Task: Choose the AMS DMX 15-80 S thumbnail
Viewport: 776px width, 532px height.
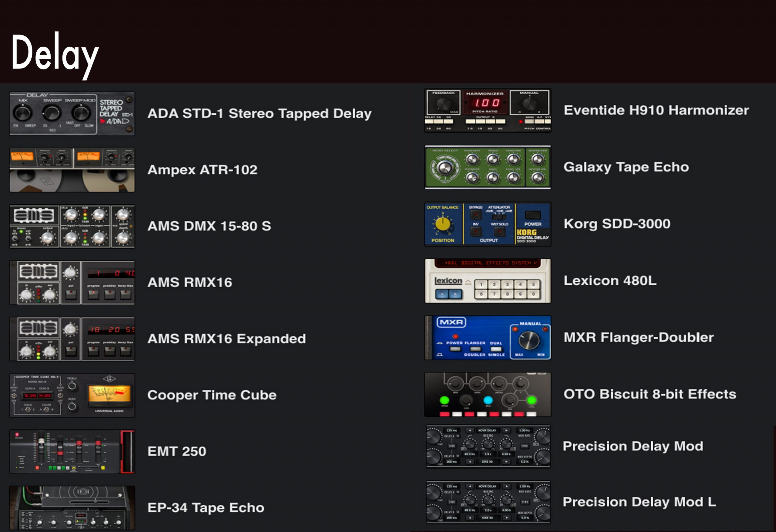Action: [x=72, y=226]
